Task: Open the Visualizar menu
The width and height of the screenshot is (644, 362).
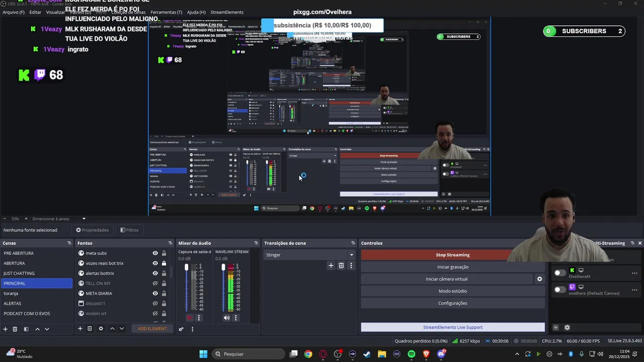Action: (55, 12)
